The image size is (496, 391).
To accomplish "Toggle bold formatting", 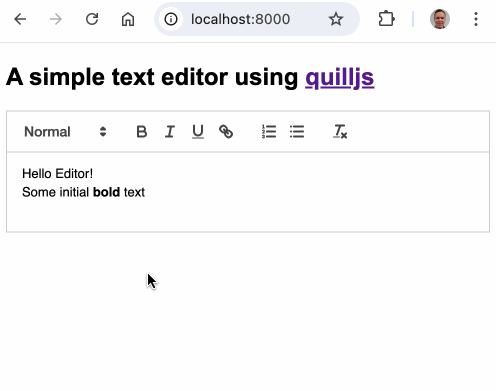I will coord(142,132).
